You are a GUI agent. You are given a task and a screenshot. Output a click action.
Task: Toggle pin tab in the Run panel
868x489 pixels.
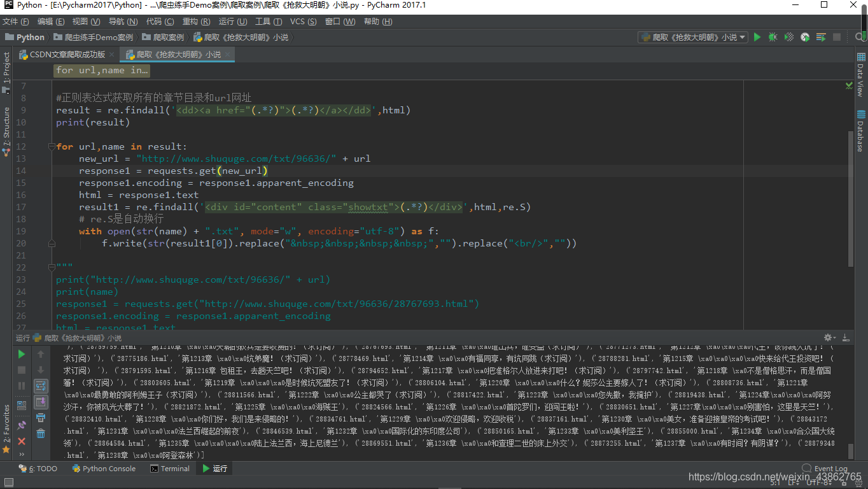point(22,425)
